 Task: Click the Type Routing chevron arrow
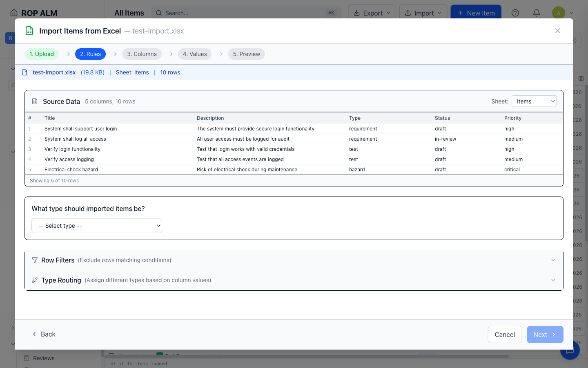coord(553,280)
